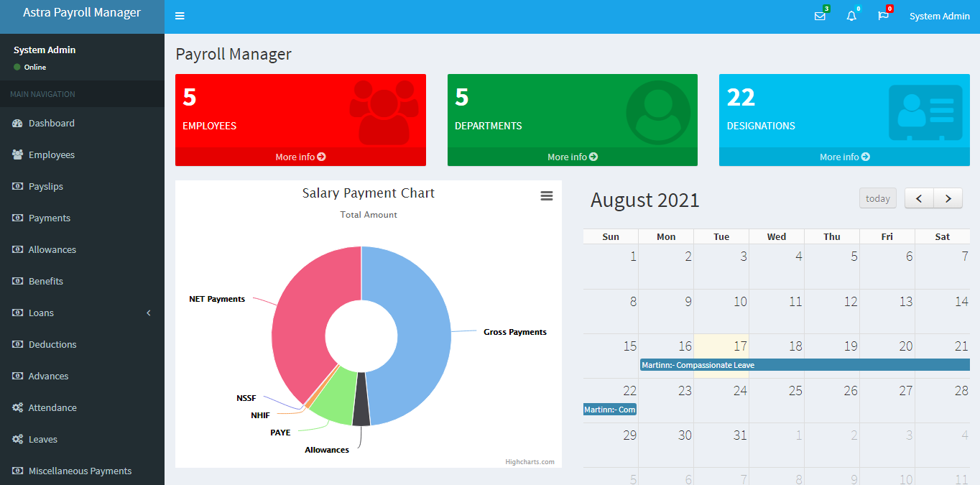Toggle the sidebar with the hamburger icon
The image size is (980, 485).
[x=180, y=17]
